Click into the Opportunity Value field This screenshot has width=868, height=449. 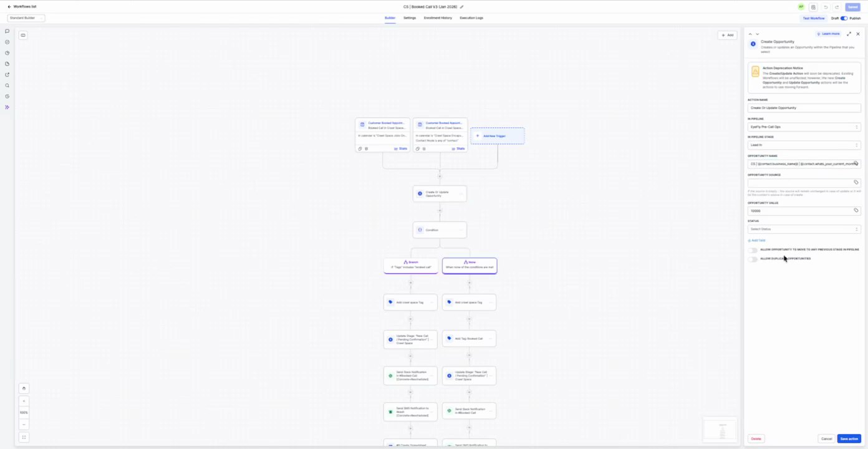tap(800, 211)
